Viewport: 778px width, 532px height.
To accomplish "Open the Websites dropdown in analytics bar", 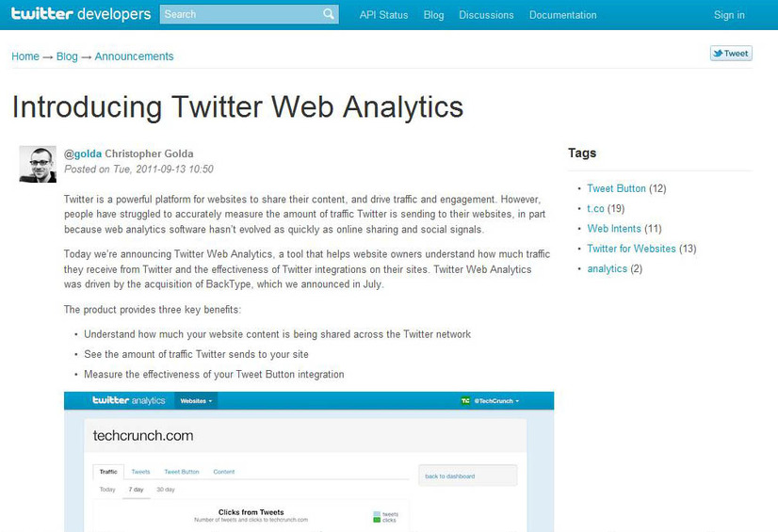I will click(196, 400).
